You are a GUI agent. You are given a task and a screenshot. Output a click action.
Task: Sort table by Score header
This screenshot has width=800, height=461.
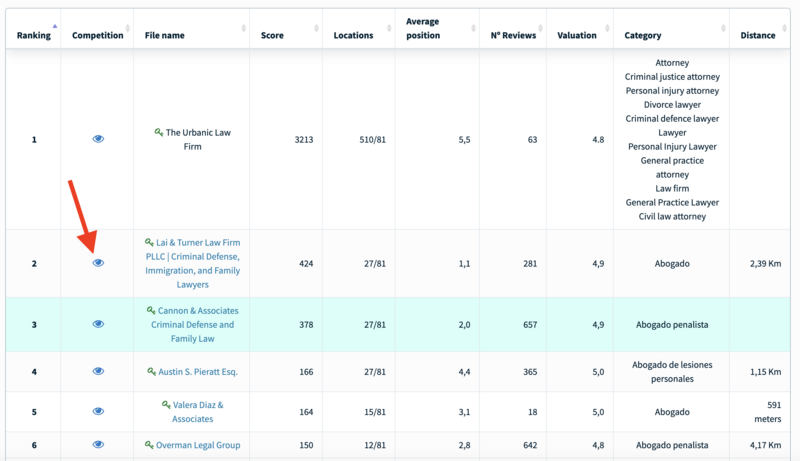(272, 35)
